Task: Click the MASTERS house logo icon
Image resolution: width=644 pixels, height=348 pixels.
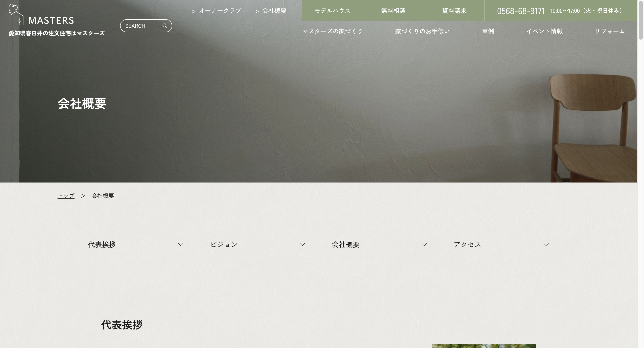Action: point(16,15)
